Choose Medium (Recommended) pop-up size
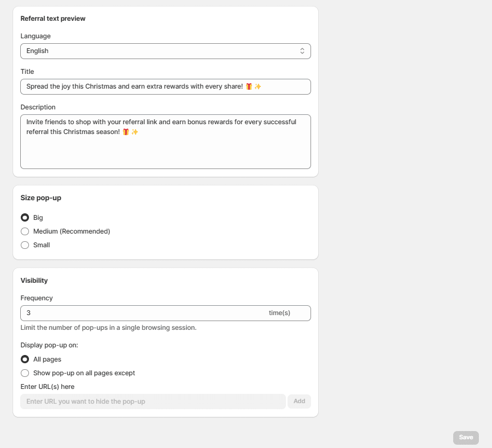Viewport: 492px width, 448px height. coord(25,231)
